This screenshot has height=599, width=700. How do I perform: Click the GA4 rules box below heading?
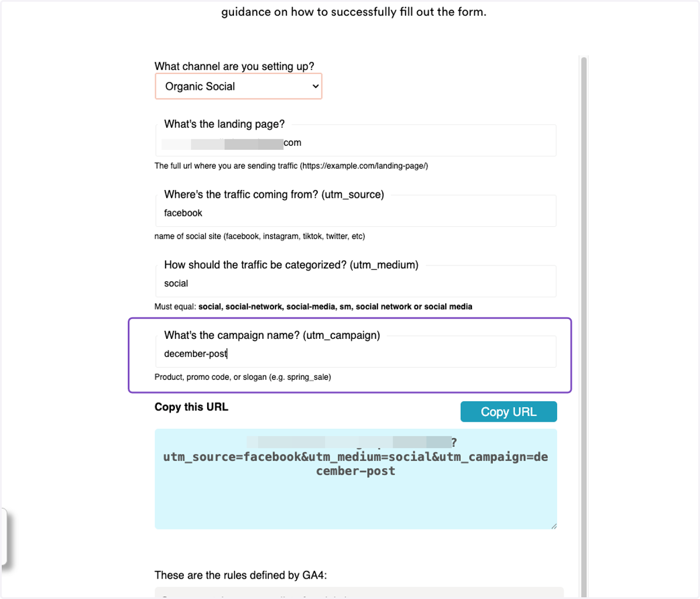[359, 593]
